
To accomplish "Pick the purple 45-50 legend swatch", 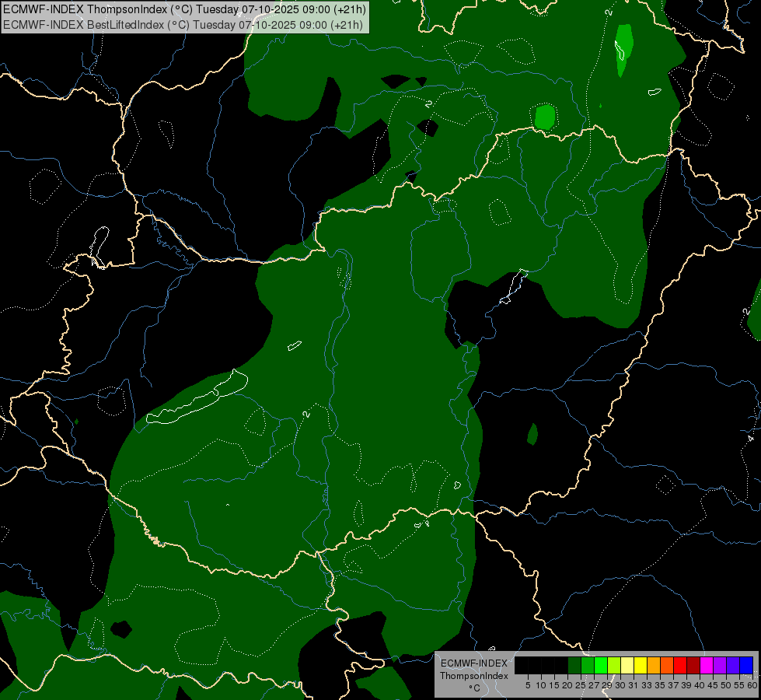I will pyautogui.click(x=720, y=665).
